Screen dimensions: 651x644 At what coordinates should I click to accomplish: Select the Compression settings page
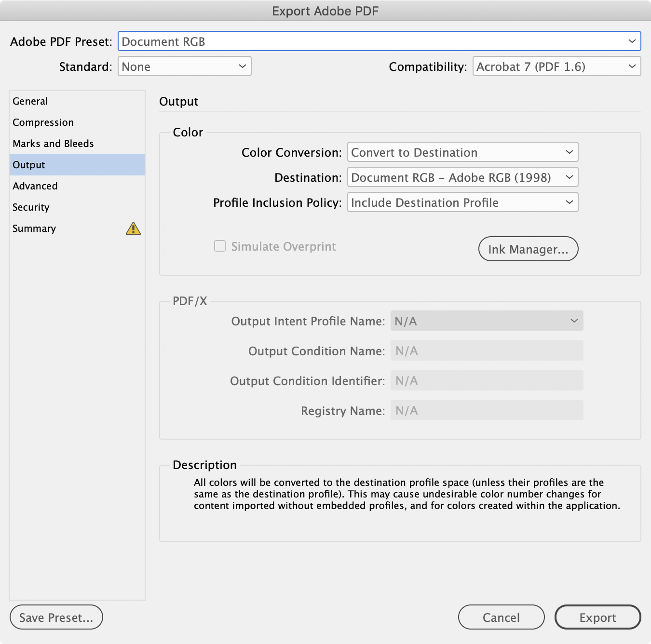point(43,122)
